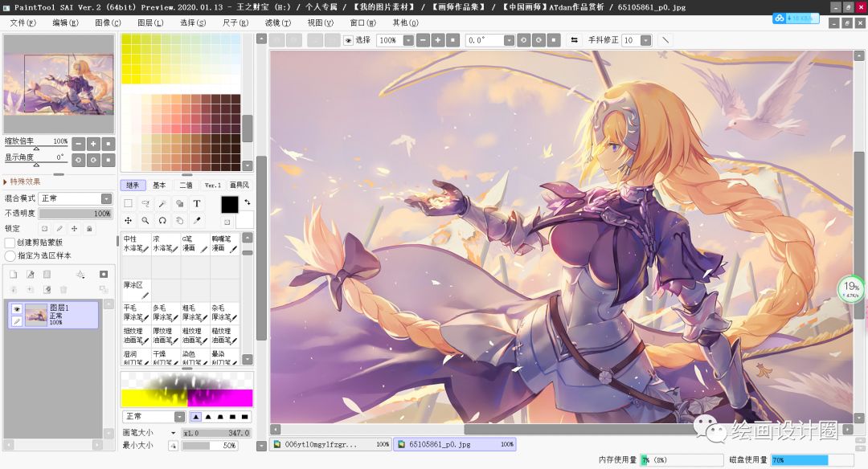Open the 手抖修正 stabilizer dropdown
This screenshot has height=469, width=868.
tap(645, 40)
